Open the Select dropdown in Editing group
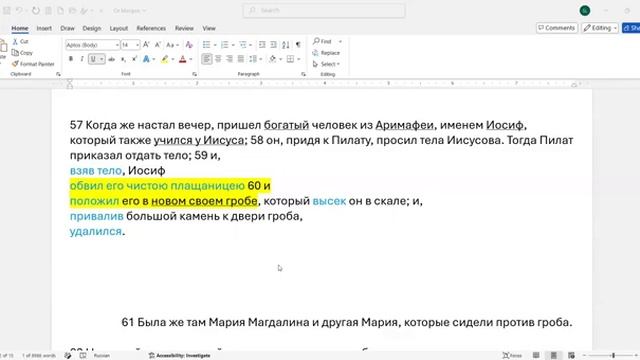This screenshot has height=360, width=640. coord(326,64)
